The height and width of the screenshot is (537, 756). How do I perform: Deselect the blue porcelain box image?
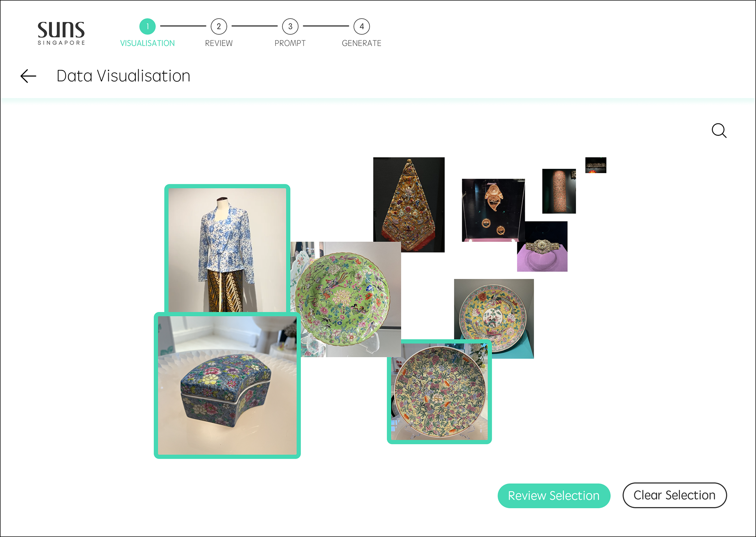pos(227,386)
